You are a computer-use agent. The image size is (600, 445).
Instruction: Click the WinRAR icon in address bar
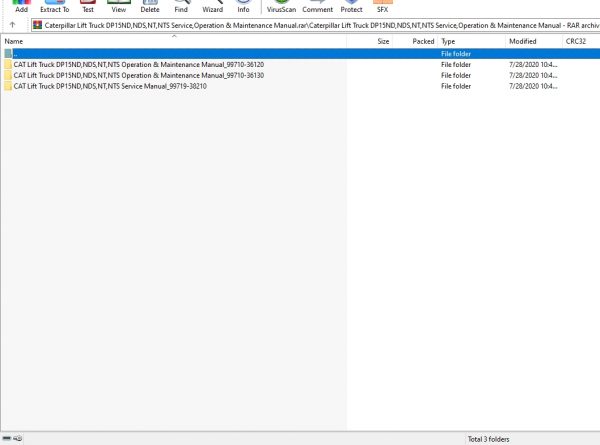(x=37, y=25)
